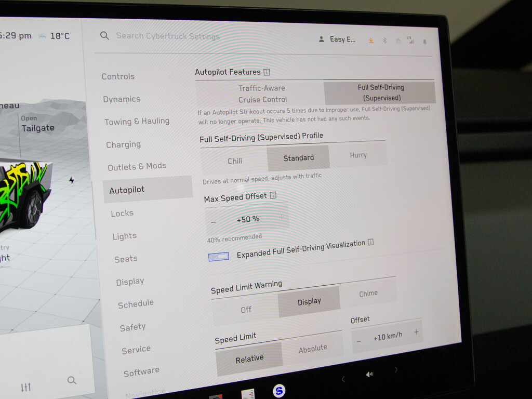Open the Dynamics settings menu
The width and height of the screenshot is (532, 399).
(122, 99)
